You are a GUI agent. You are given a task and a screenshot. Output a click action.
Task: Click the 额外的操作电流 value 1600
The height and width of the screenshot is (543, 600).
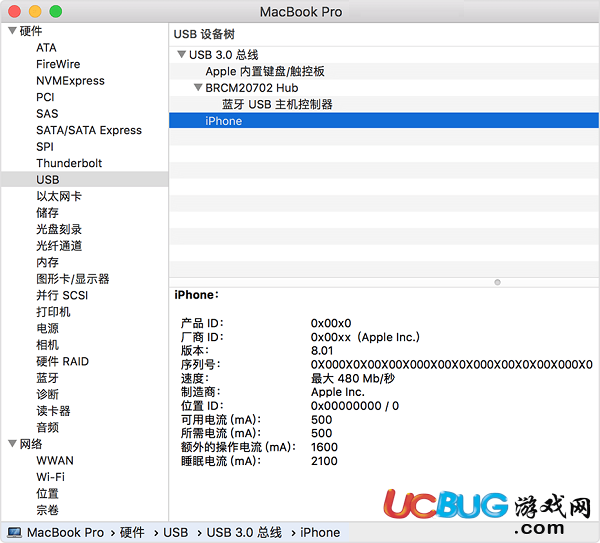324,447
